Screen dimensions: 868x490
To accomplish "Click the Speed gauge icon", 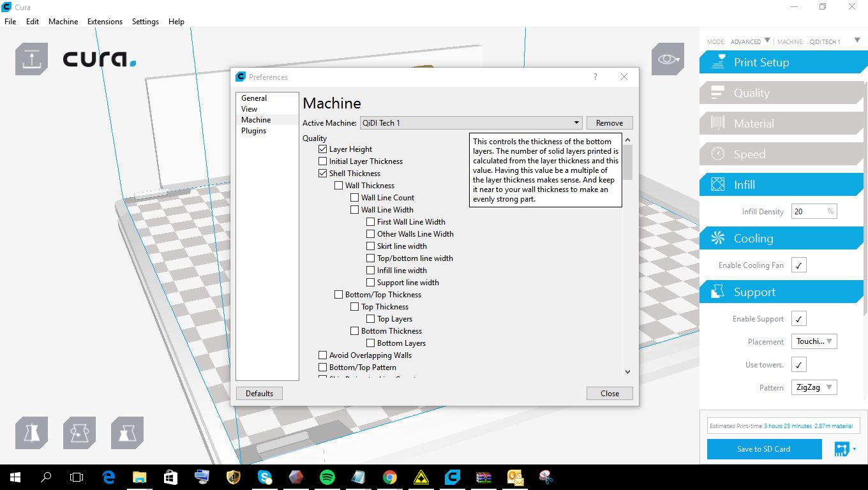I will pos(719,154).
